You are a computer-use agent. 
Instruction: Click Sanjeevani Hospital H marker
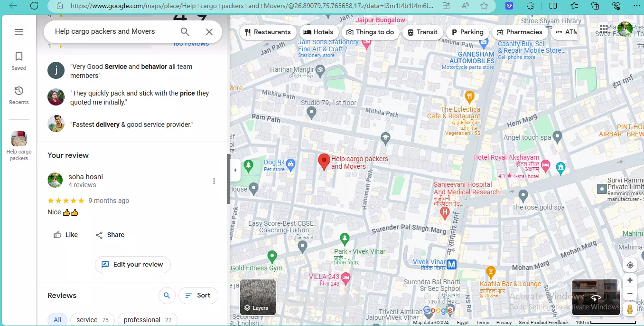click(x=445, y=213)
